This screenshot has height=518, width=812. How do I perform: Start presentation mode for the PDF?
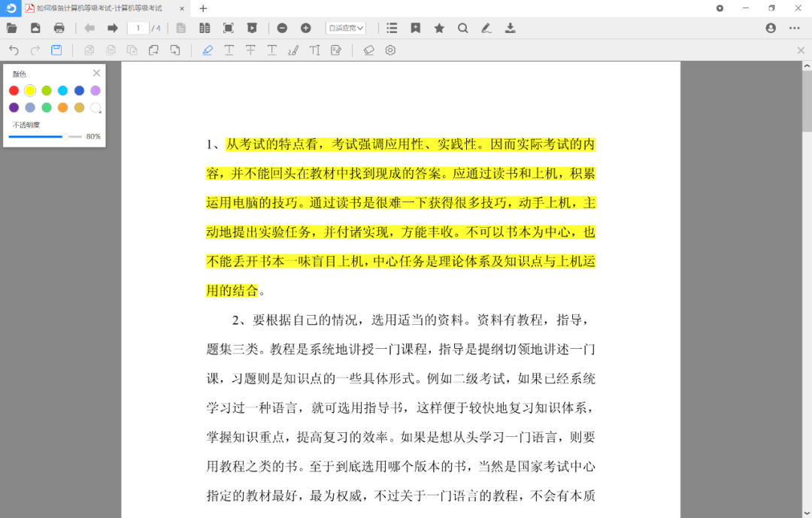point(252,28)
